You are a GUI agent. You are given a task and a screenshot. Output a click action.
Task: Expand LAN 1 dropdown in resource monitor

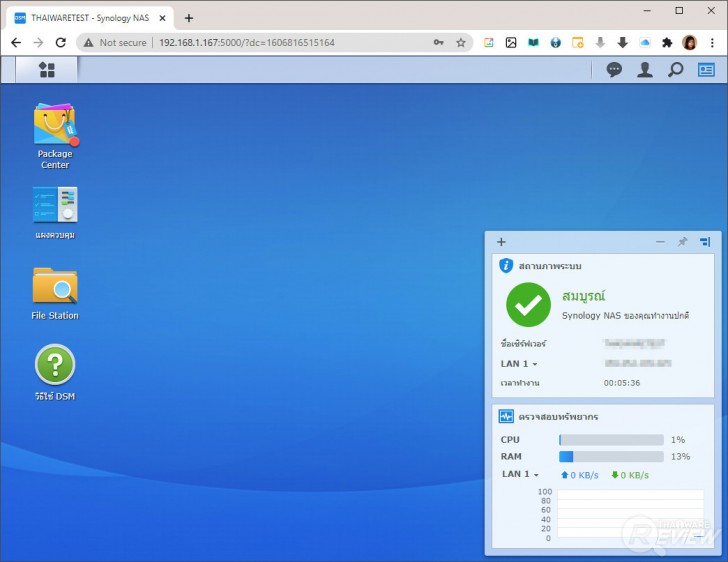(520, 474)
